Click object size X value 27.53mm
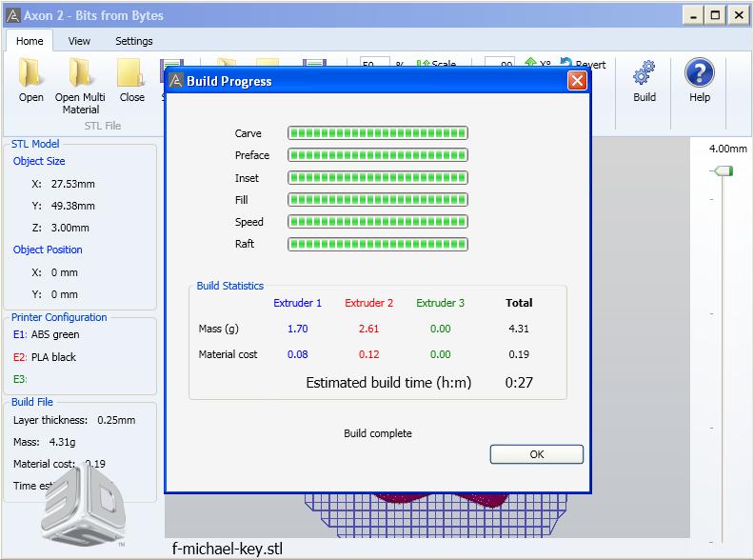754x560 pixels. [72, 184]
